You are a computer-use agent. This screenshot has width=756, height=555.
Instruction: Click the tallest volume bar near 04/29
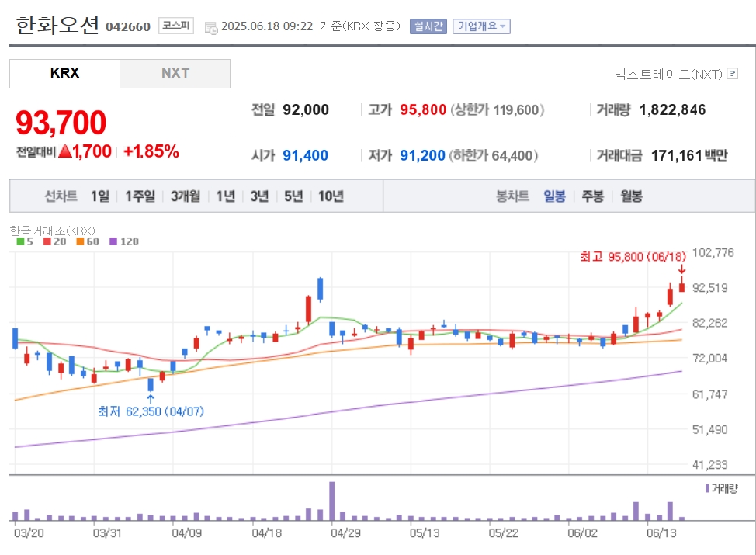[331, 501]
